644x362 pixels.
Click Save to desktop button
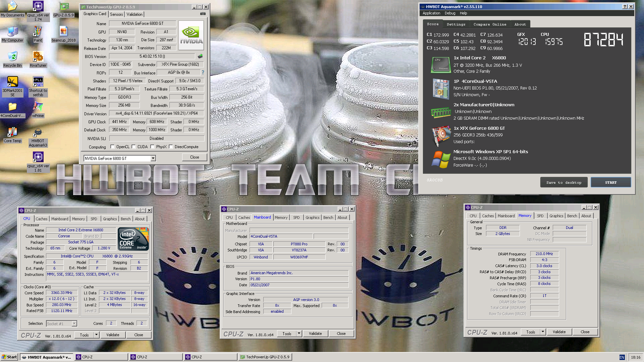pos(563,182)
